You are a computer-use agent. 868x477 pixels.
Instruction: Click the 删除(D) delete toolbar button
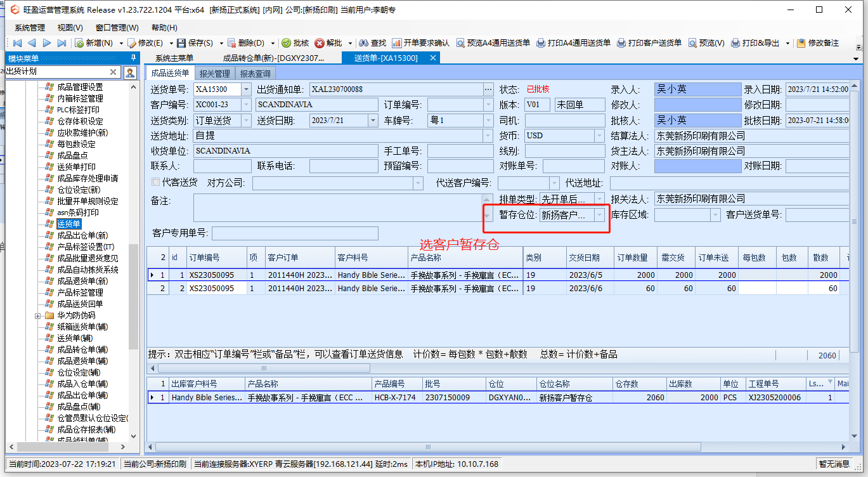[246, 43]
